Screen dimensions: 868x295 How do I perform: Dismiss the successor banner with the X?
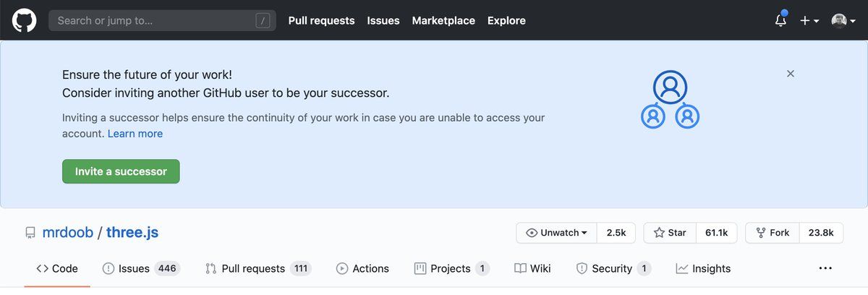click(791, 74)
